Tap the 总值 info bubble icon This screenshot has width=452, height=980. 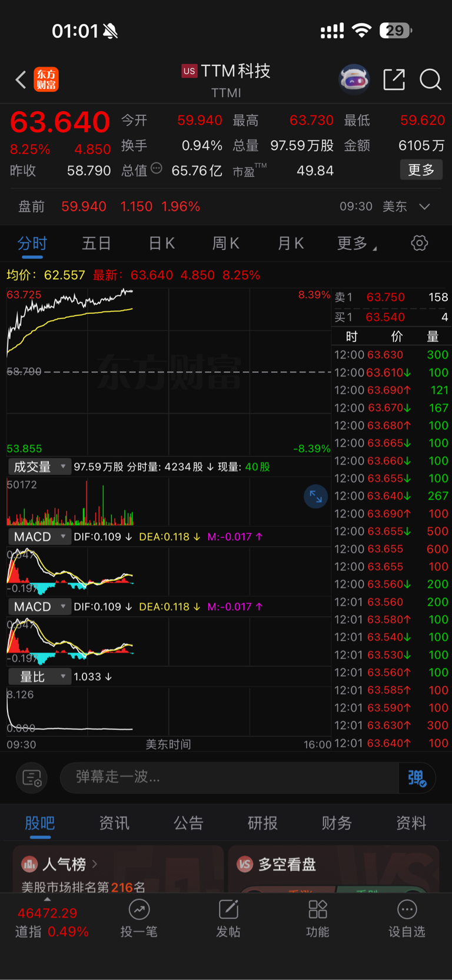(157, 168)
